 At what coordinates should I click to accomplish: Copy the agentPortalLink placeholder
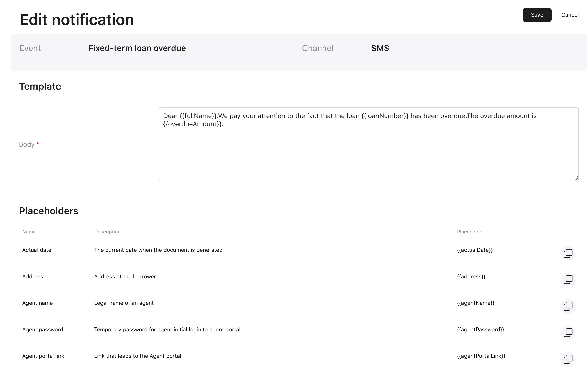pos(568,359)
